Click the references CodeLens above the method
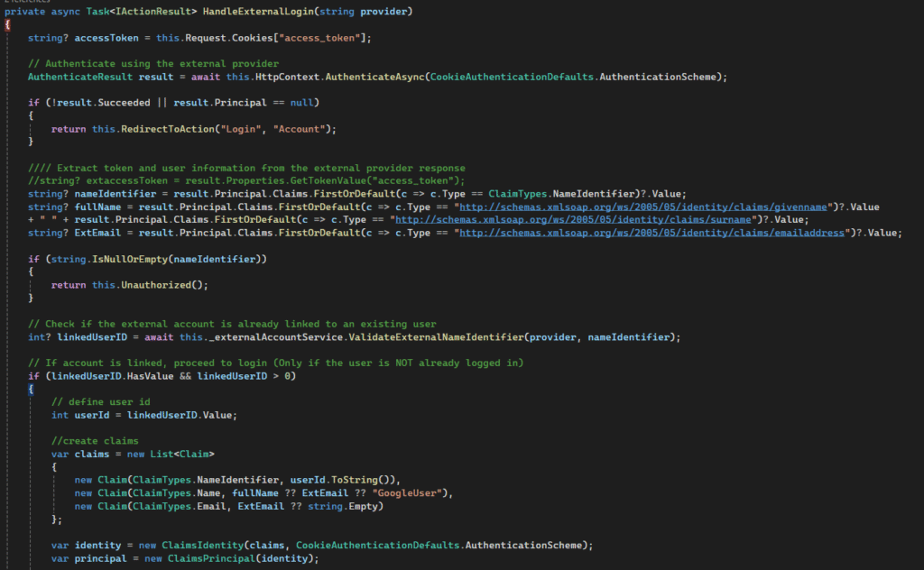 [x=27, y=2]
